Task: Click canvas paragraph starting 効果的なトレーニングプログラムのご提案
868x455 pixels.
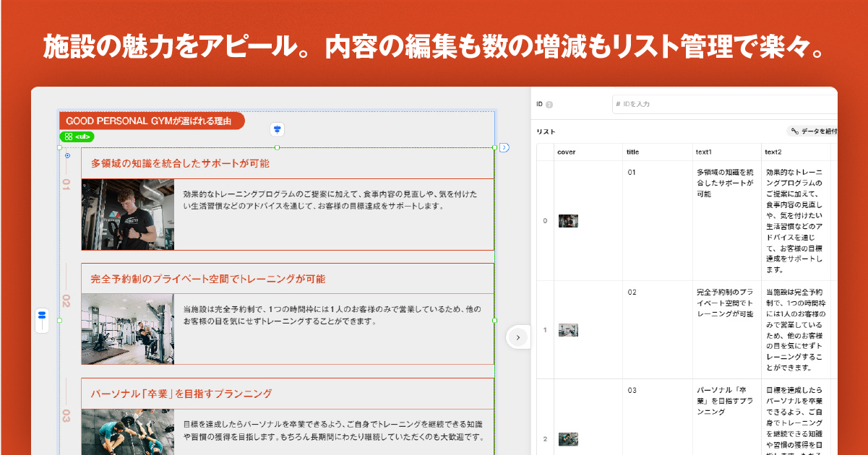Action: pyautogui.click(x=330, y=200)
